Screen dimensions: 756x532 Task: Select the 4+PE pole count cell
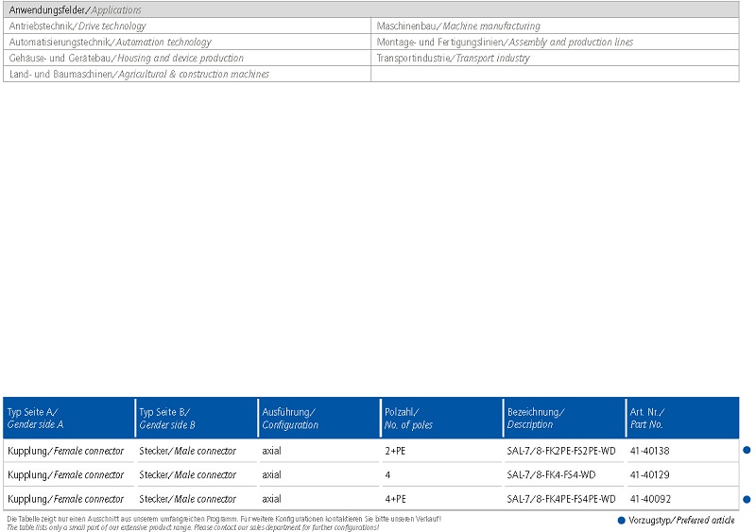click(x=396, y=498)
